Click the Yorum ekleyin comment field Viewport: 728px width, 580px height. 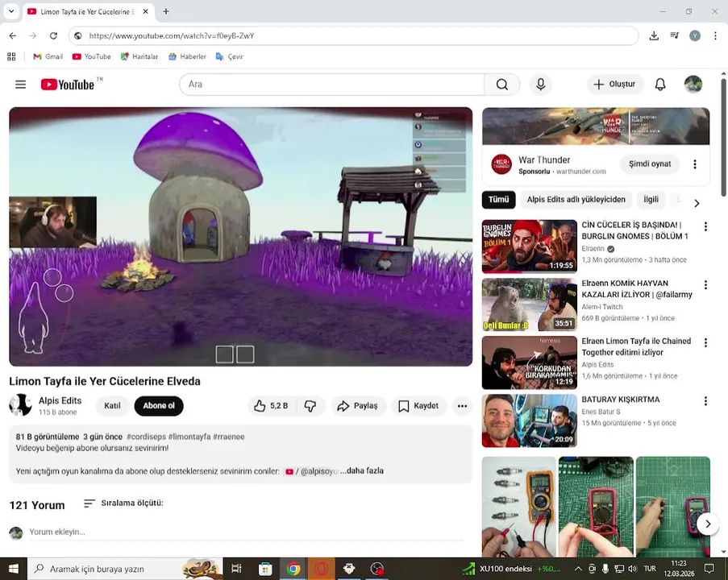tap(246, 532)
